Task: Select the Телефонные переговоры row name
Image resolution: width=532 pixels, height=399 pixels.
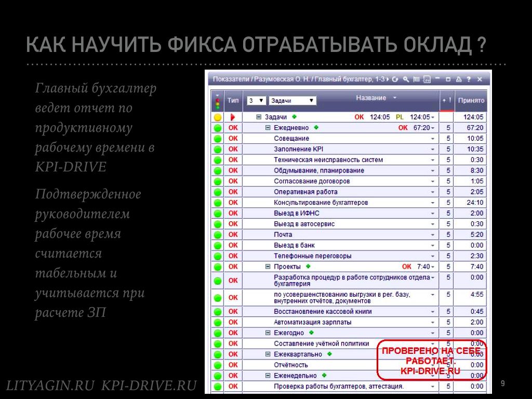Action: [x=312, y=256]
